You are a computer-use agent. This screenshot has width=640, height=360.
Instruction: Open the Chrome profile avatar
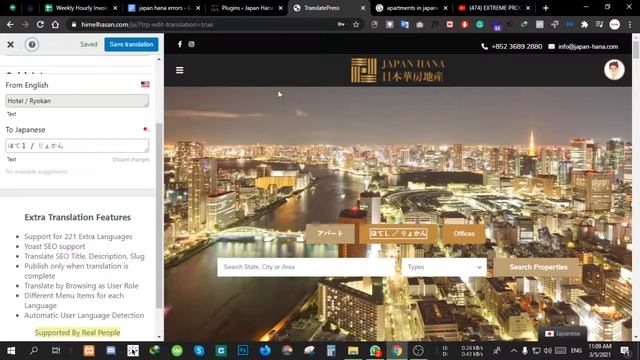coord(614,24)
